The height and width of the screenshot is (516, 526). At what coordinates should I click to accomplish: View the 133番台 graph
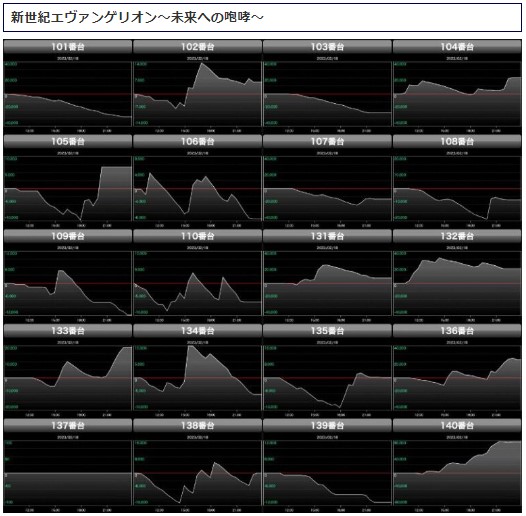tap(68, 378)
